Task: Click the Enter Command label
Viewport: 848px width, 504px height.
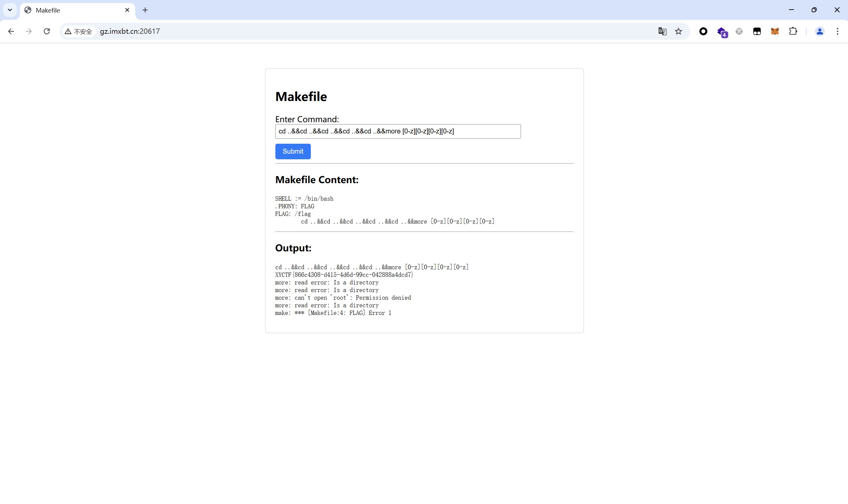Action: click(307, 119)
